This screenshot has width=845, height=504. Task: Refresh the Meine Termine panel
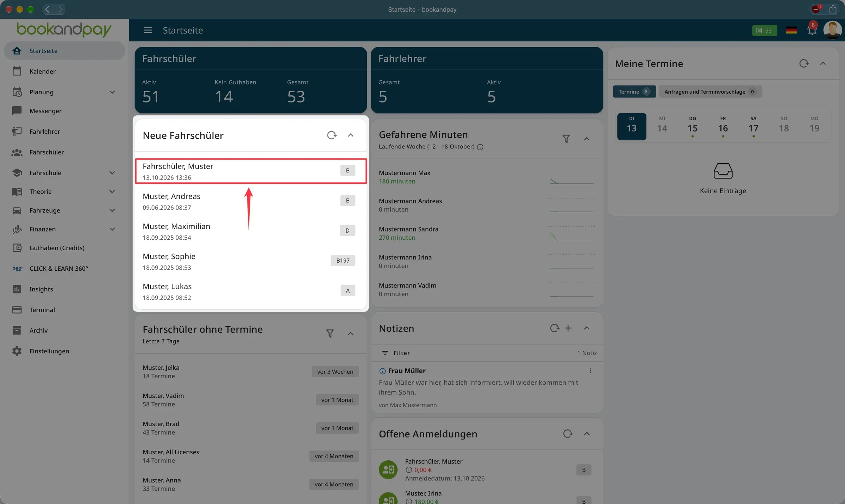click(804, 64)
